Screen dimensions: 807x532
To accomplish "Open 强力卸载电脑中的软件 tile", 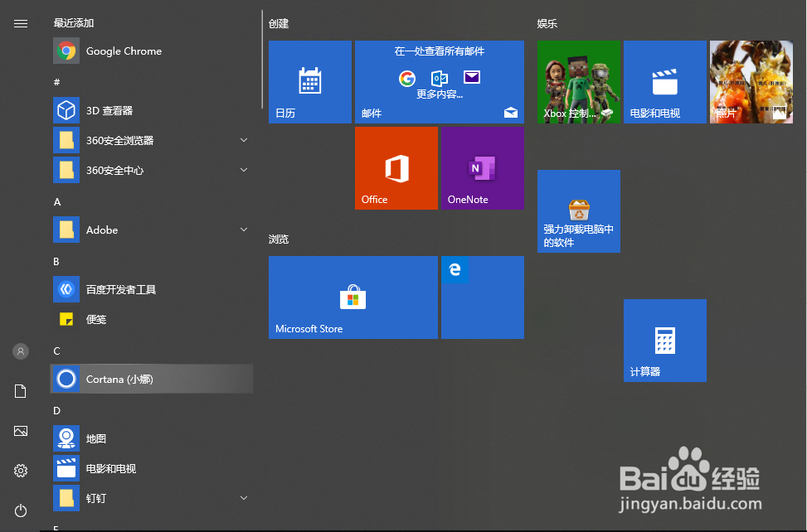I will coord(578,211).
